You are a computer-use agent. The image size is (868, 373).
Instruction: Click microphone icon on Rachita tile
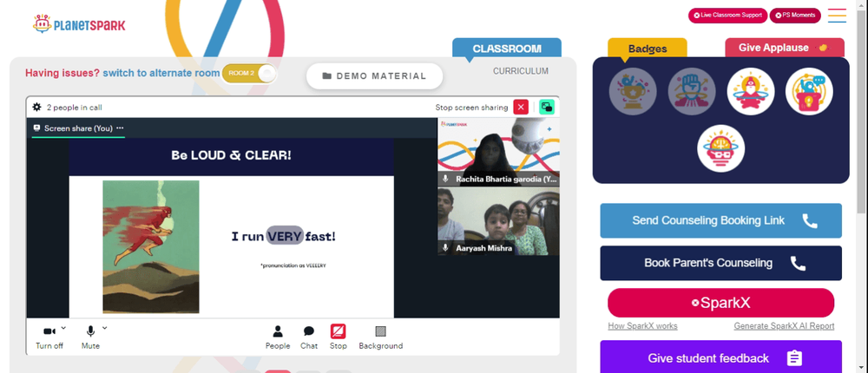point(445,179)
